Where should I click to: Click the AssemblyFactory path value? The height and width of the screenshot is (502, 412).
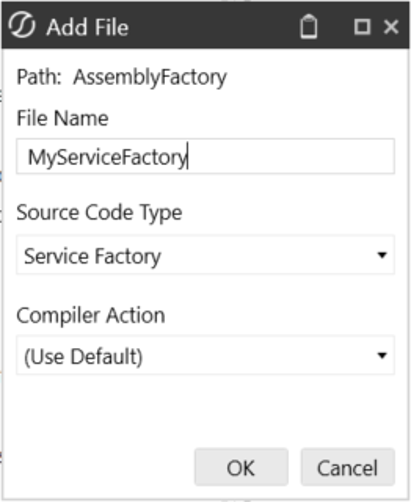click(150, 78)
